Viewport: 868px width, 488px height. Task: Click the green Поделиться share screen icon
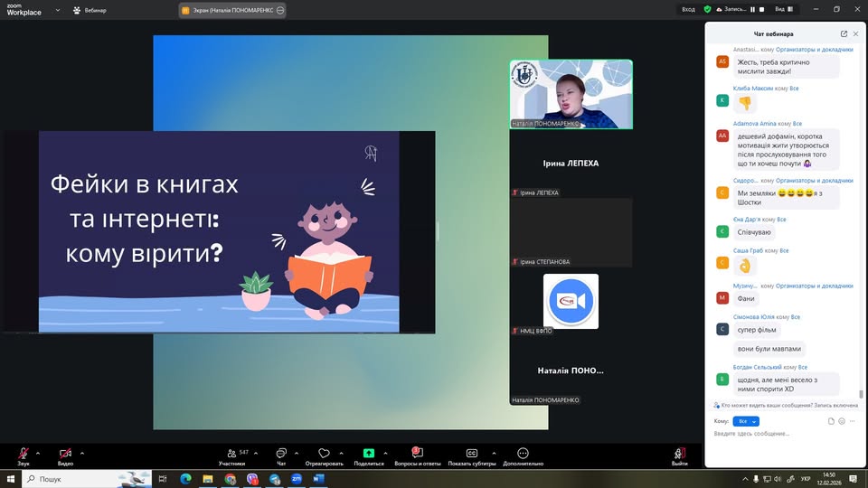point(369,453)
